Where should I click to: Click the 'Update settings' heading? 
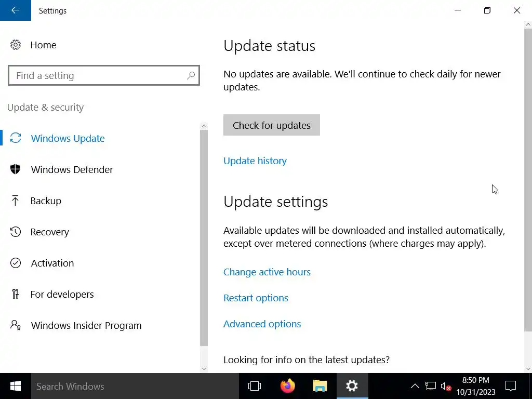coord(275,202)
